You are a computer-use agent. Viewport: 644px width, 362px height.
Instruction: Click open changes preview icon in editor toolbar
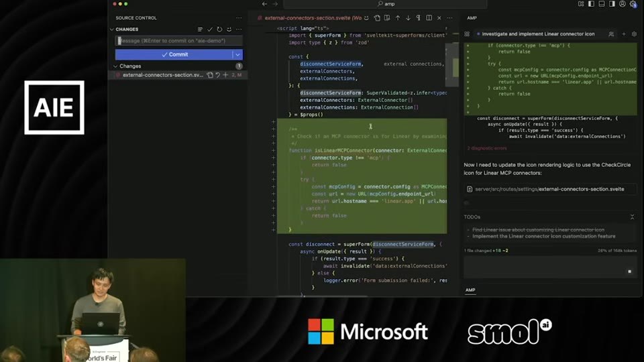387,18
